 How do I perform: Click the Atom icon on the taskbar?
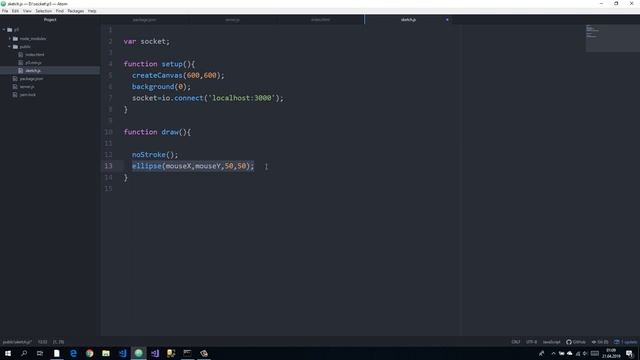point(139,353)
